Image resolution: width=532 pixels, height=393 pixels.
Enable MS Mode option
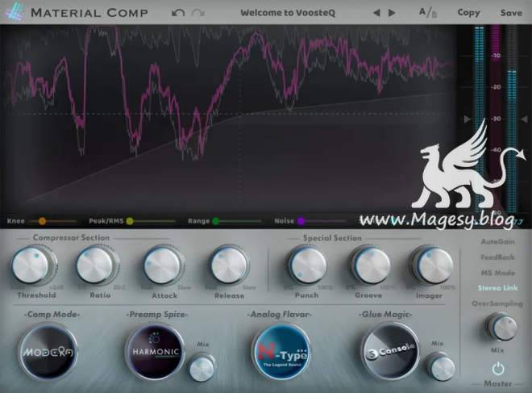[x=497, y=273]
